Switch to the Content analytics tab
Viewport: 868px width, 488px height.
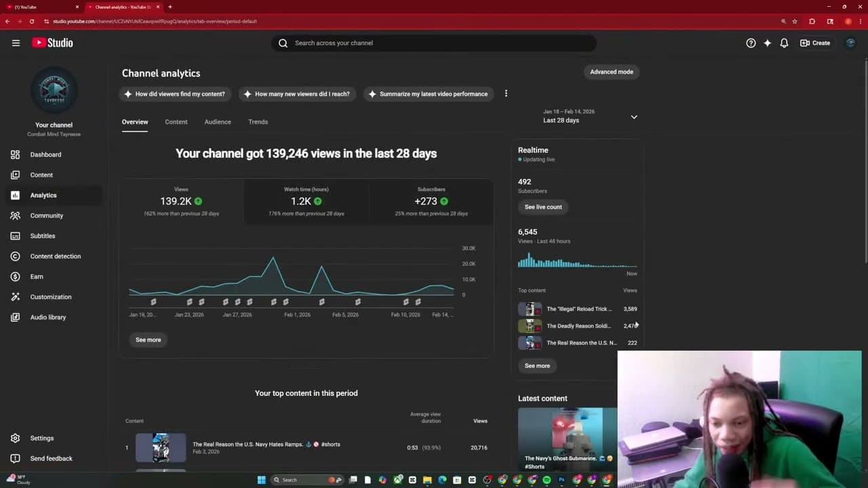tap(176, 122)
